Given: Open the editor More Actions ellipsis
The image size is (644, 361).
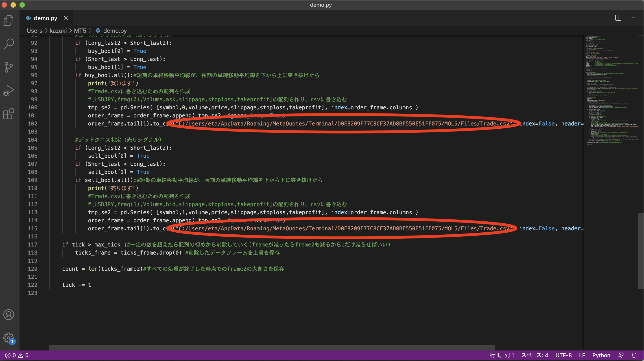Looking at the screenshot, I should click(x=632, y=18).
